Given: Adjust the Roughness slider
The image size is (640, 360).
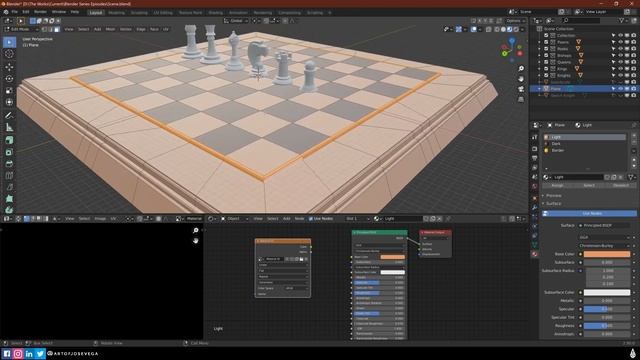Looking at the screenshot, I should (x=607, y=326).
